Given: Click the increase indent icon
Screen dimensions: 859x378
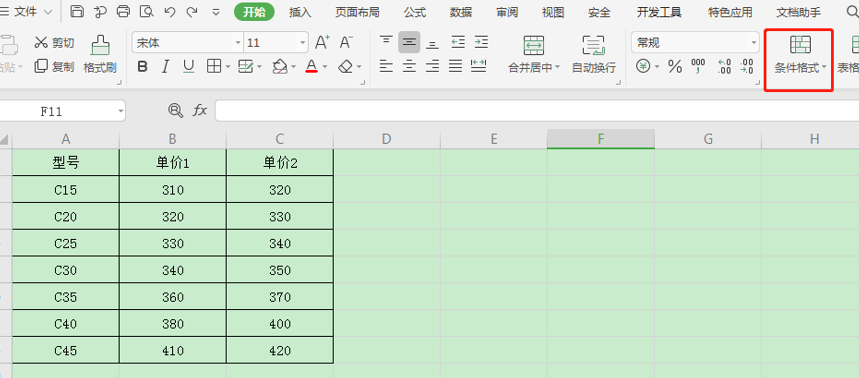Looking at the screenshot, I should 481,42.
